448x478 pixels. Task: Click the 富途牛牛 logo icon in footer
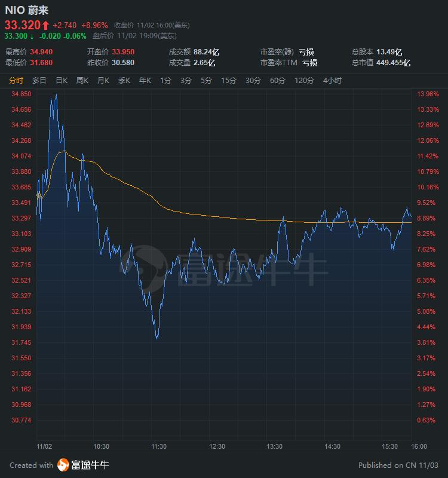coord(63,465)
